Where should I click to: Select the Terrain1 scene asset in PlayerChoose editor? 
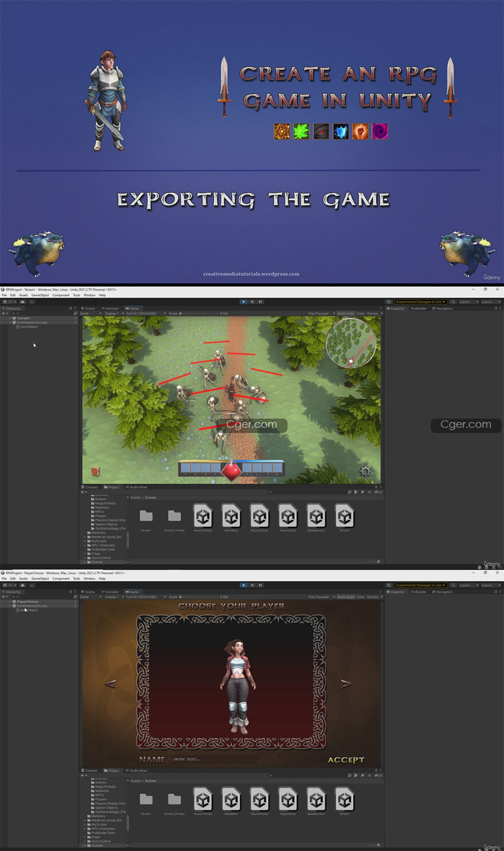point(344,801)
